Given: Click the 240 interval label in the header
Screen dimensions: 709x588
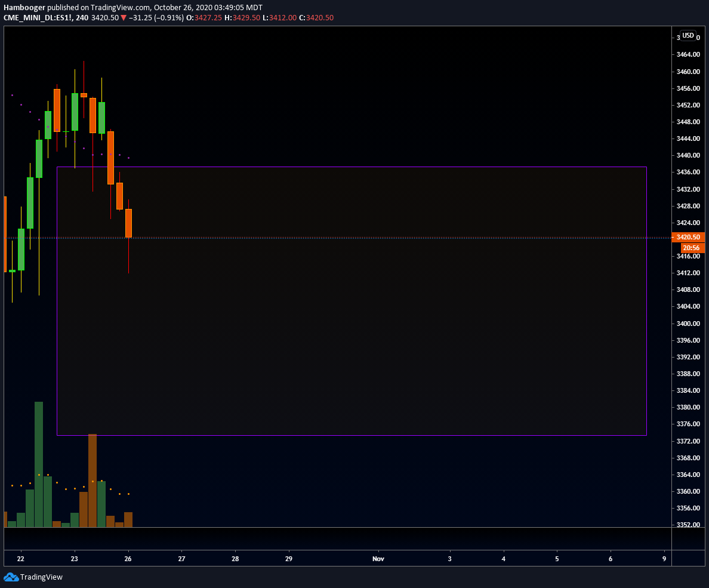Looking at the screenshot, I should 82,18.
